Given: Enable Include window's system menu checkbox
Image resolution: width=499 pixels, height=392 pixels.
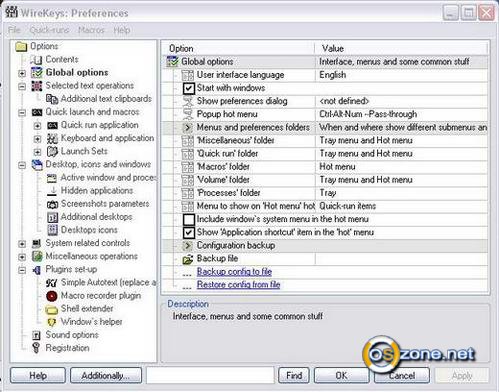Looking at the screenshot, I should tap(189, 219).
